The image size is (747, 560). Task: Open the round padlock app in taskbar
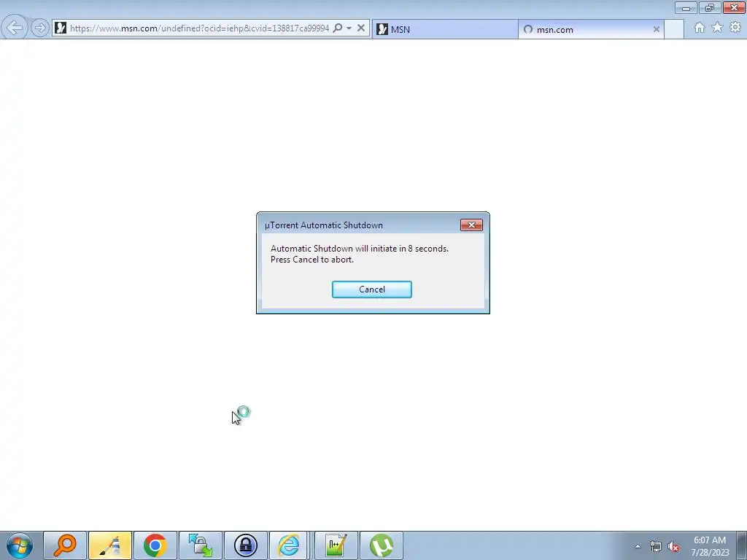(246, 545)
